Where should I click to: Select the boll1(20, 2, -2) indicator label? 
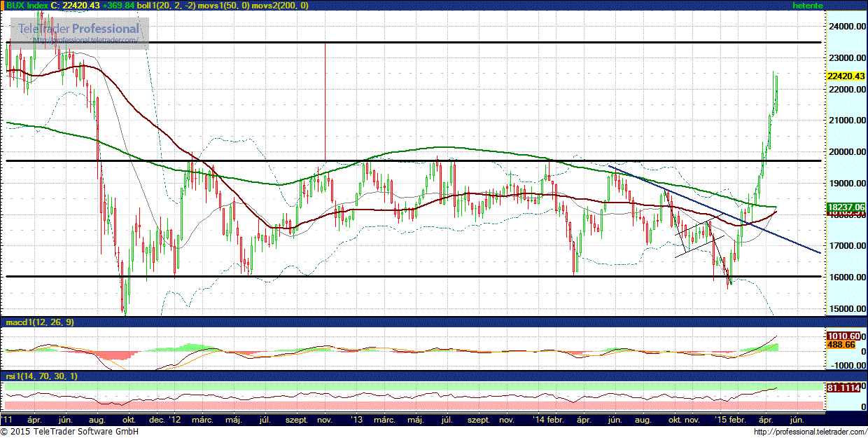pyautogui.click(x=167, y=5)
